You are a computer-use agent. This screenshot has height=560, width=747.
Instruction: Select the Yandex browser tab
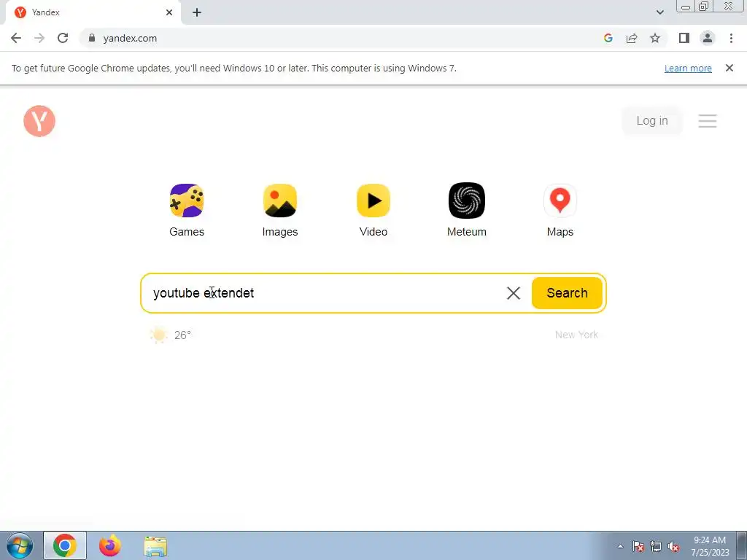pos(93,12)
